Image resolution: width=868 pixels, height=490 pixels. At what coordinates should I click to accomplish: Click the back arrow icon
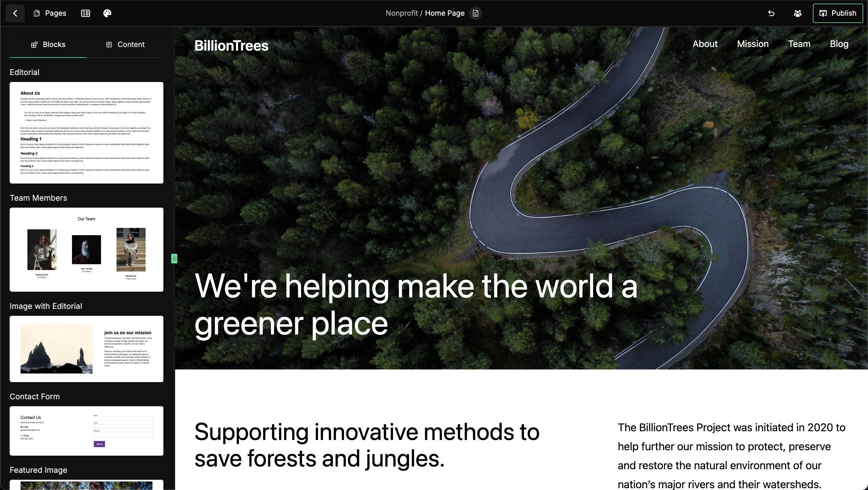point(15,13)
